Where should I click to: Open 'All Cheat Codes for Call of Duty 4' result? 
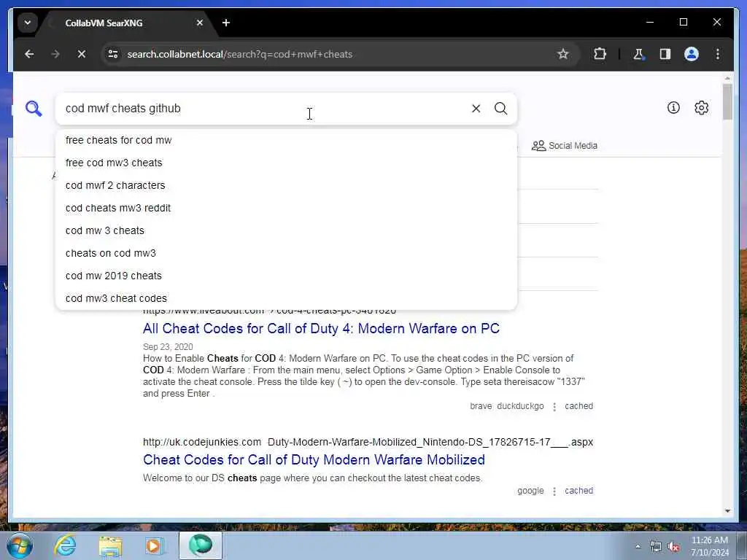[x=321, y=329]
